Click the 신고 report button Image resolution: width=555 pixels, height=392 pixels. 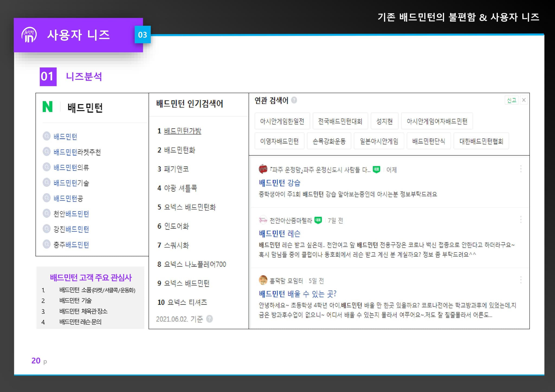(x=512, y=100)
